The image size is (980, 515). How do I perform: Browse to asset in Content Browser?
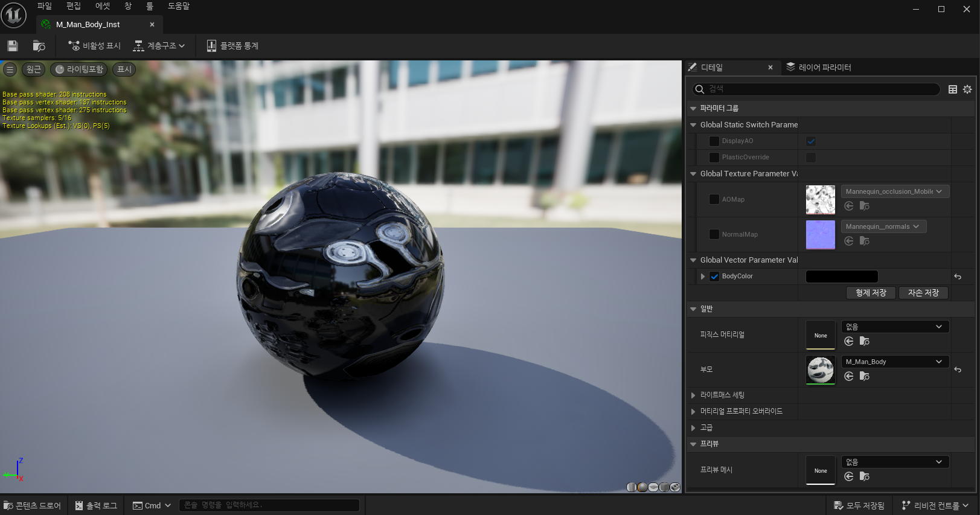(x=39, y=46)
